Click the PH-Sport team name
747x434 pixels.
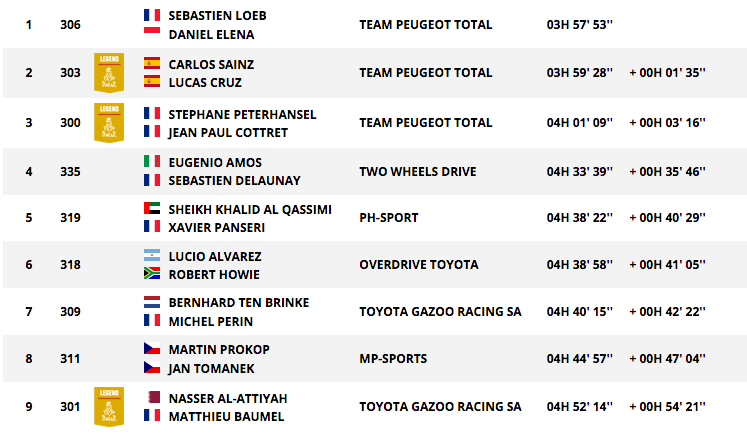389,218
